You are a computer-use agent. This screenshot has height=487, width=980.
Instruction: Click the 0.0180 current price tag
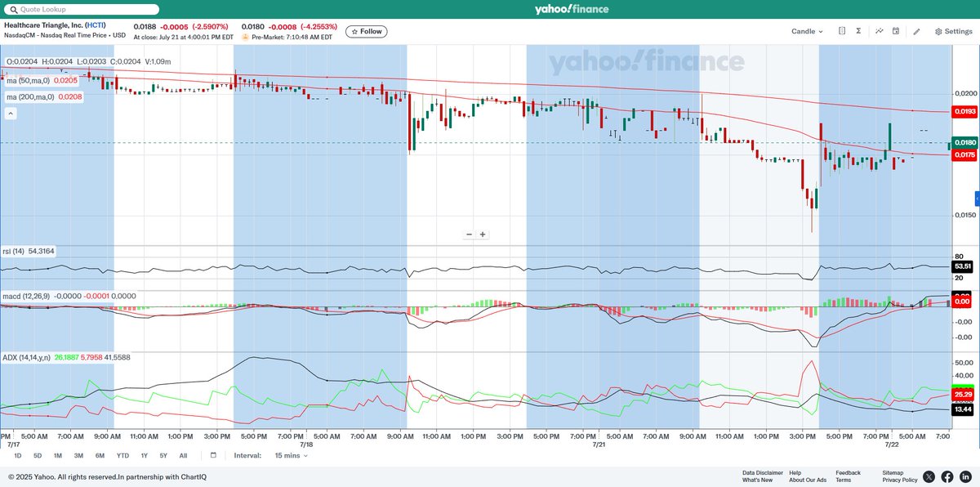click(x=964, y=142)
